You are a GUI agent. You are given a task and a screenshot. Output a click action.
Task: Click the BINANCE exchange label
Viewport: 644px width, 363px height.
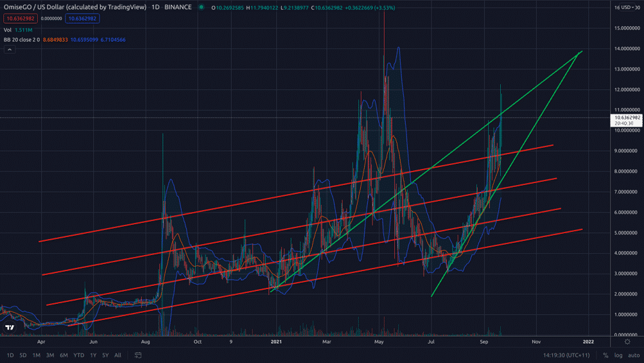click(178, 7)
